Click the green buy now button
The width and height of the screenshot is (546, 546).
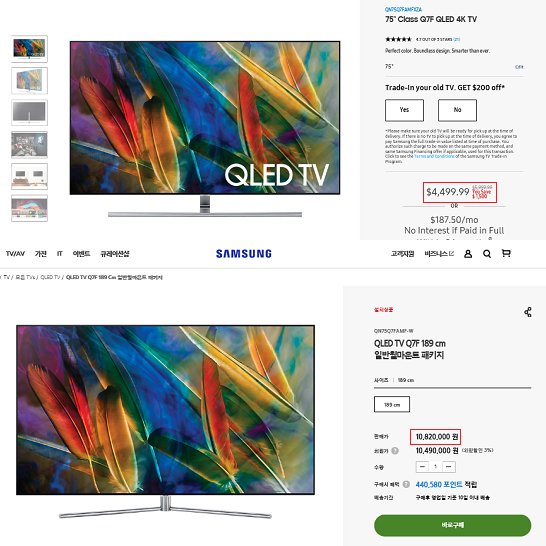pyautogui.click(x=452, y=525)
